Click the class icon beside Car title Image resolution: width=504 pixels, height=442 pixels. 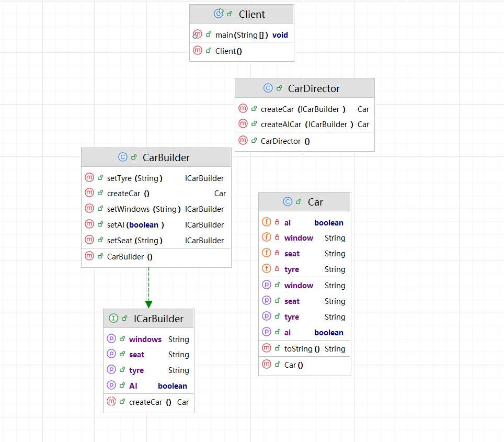point(288,202)
